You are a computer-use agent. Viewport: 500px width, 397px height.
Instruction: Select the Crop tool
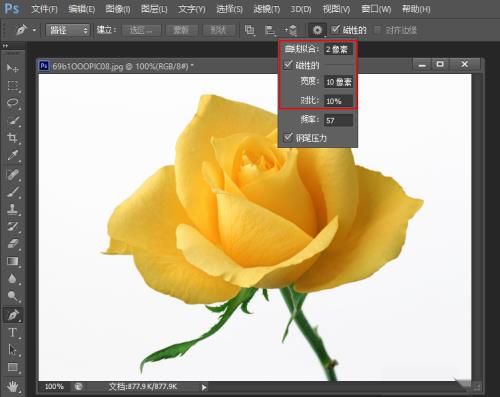[13, 138]
